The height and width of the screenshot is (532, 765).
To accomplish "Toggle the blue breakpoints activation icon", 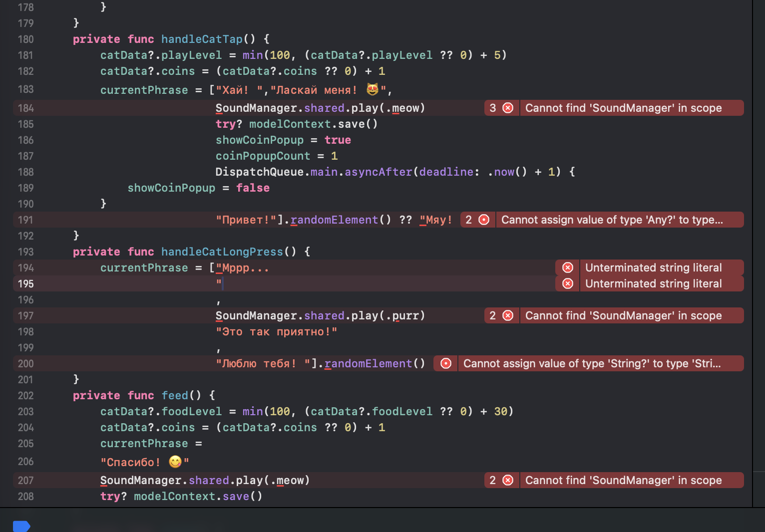I will click(x=21, y=526).
